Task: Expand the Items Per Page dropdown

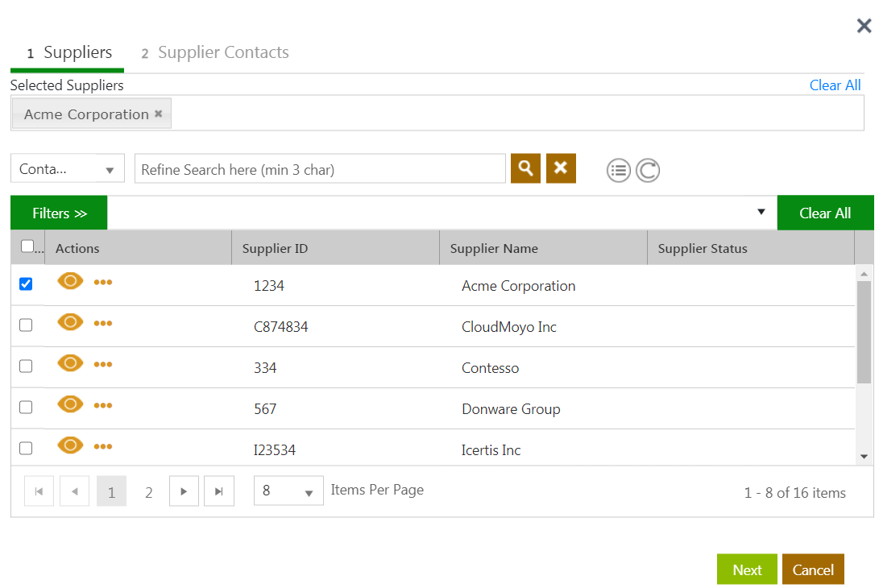Action: coord(288,491)
